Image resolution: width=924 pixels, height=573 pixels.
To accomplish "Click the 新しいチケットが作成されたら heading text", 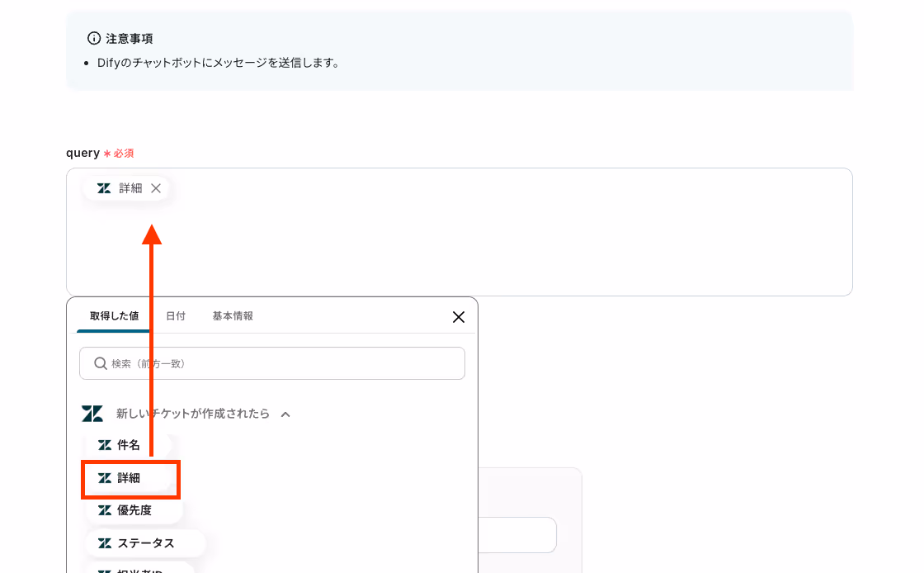I will pyautogui.click(x=193, y=414).
